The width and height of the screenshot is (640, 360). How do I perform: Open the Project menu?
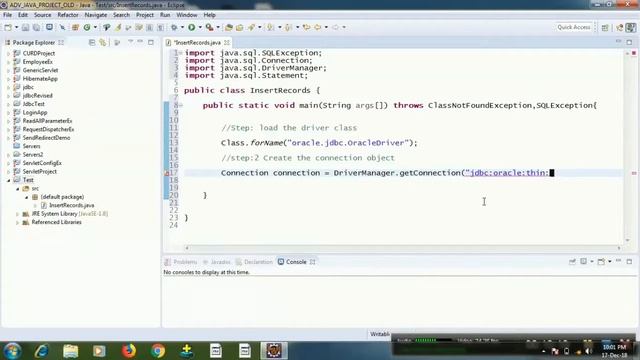pyautogui.click(x=145, y=15)
